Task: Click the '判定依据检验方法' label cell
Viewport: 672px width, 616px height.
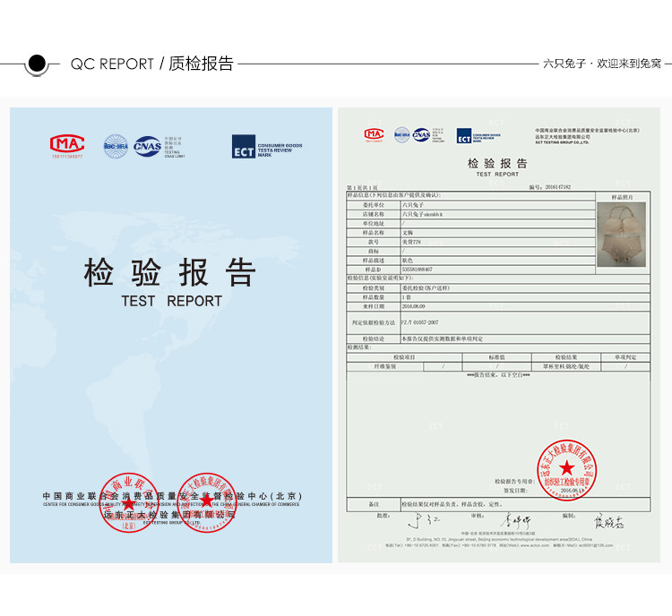Action: 374,322
